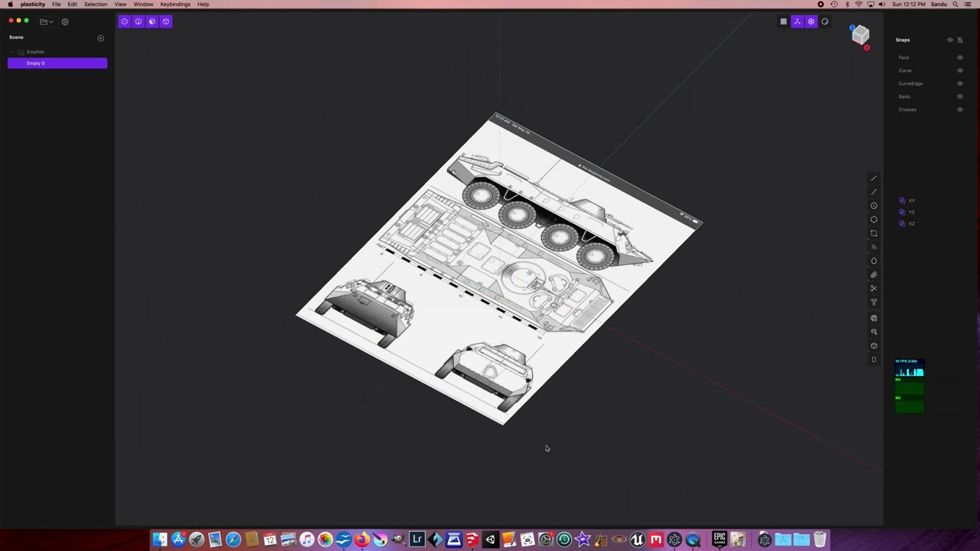Select the scissors Cut tool
Image resolution: width=980 pixels, height=551 pixels.
(874, 289)
